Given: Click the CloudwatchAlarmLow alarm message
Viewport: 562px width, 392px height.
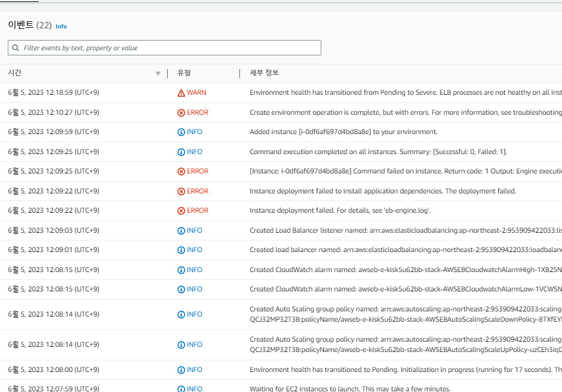Looking at the screenshot, I should [x=406, y=289].
